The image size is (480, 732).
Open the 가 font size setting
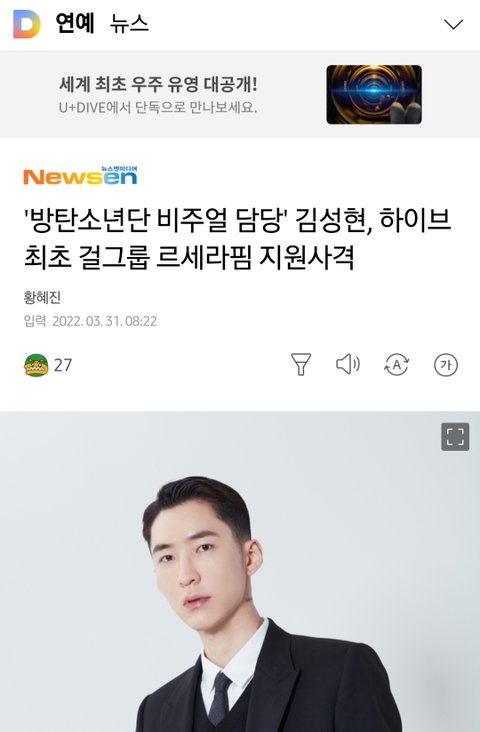click(x=446, y=365)
